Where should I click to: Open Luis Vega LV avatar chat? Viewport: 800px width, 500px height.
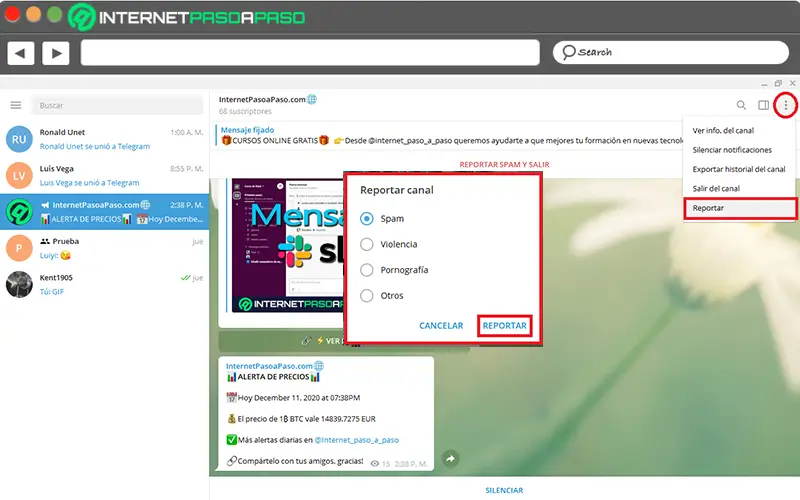(19, 176)
